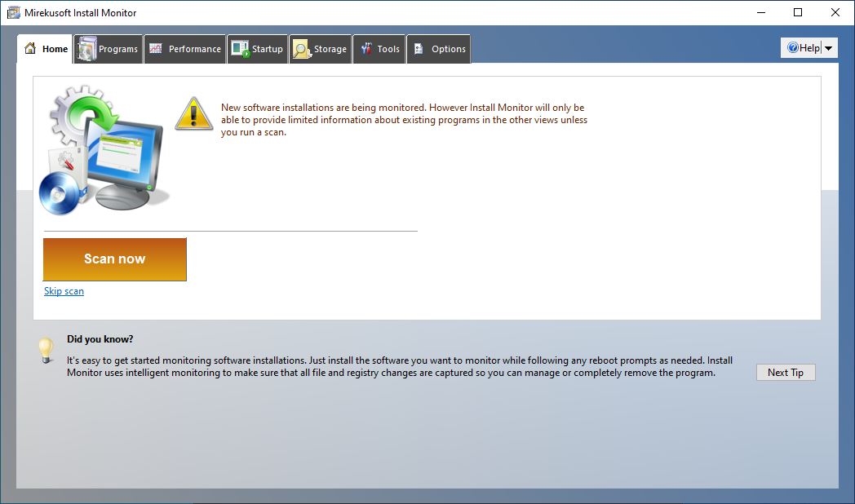Viewport: 855px width, 504px height.
Task: Click the Scan now button
Action: click(x=115, y=259)
